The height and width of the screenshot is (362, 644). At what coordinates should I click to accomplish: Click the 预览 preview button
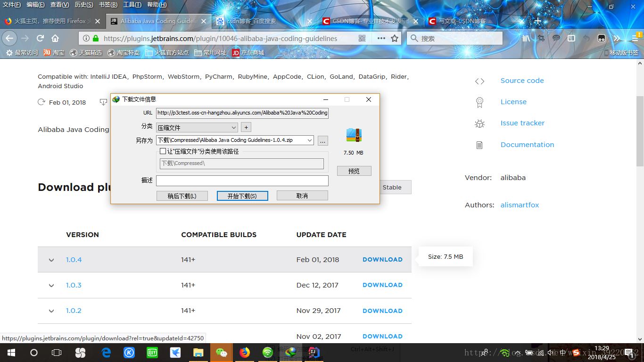(354, 171)
